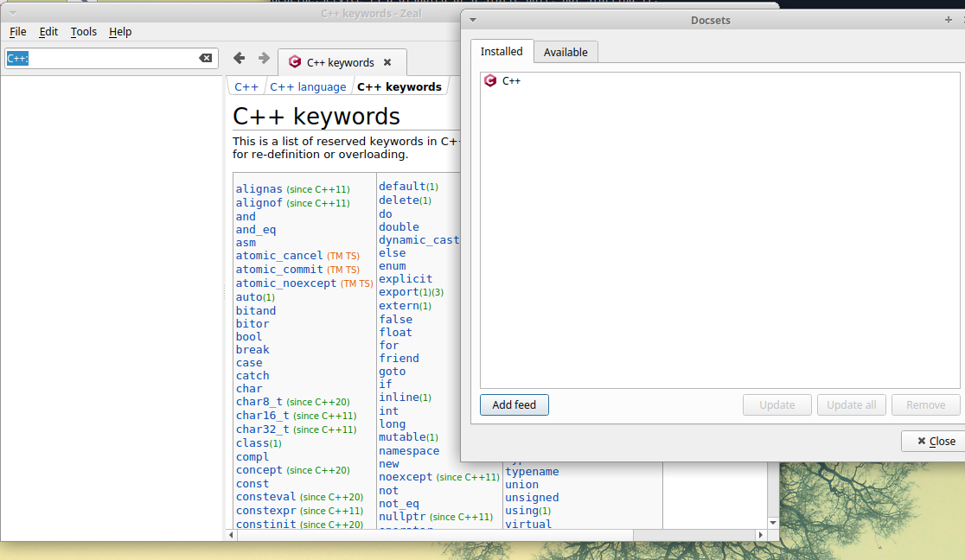The image size is (965, 560).
Task: Switch to the Available docsets tab
Action: (x=566, y=52)
